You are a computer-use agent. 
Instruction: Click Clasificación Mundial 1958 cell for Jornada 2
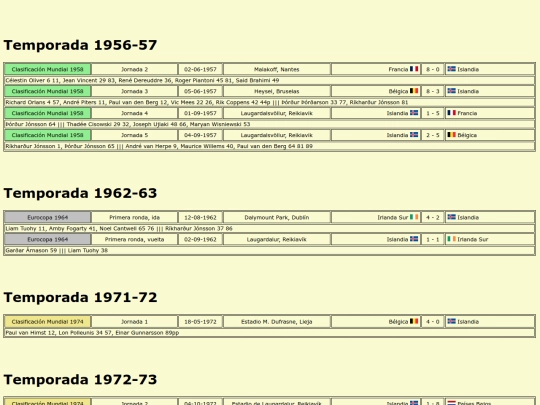[x=48, y=69]
